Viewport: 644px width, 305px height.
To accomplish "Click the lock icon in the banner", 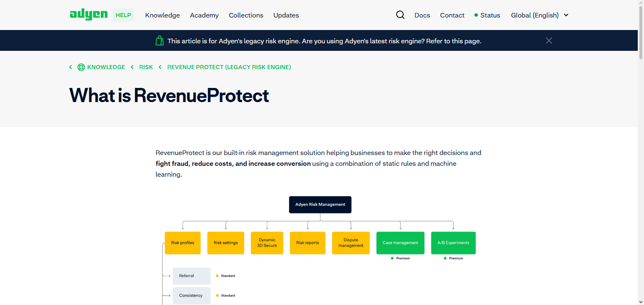I will click(x=160, y=40).
